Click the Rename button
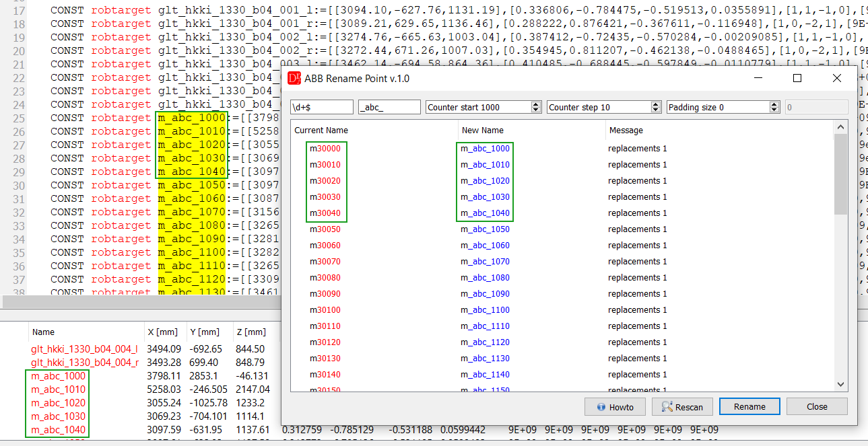 click(749, 406)
